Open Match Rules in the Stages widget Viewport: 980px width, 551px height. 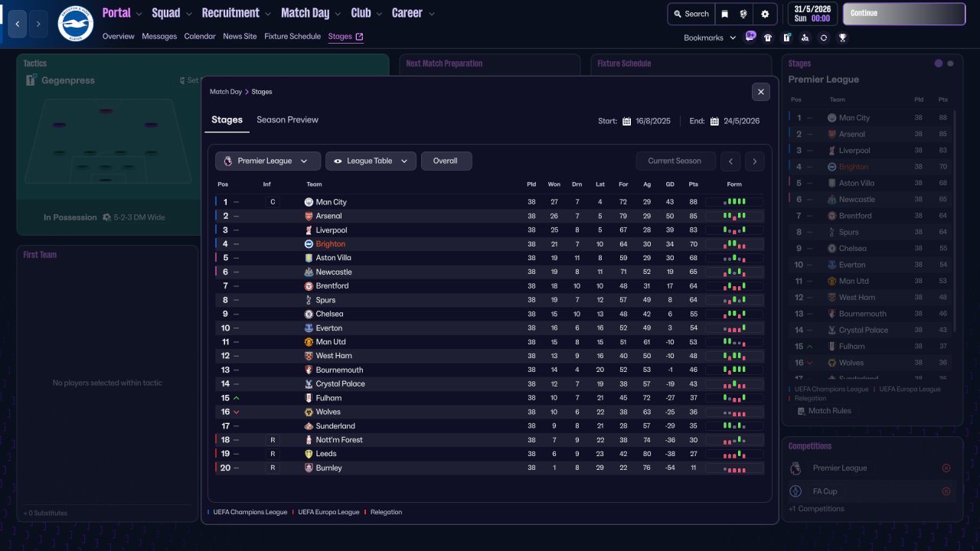[823, 411]
